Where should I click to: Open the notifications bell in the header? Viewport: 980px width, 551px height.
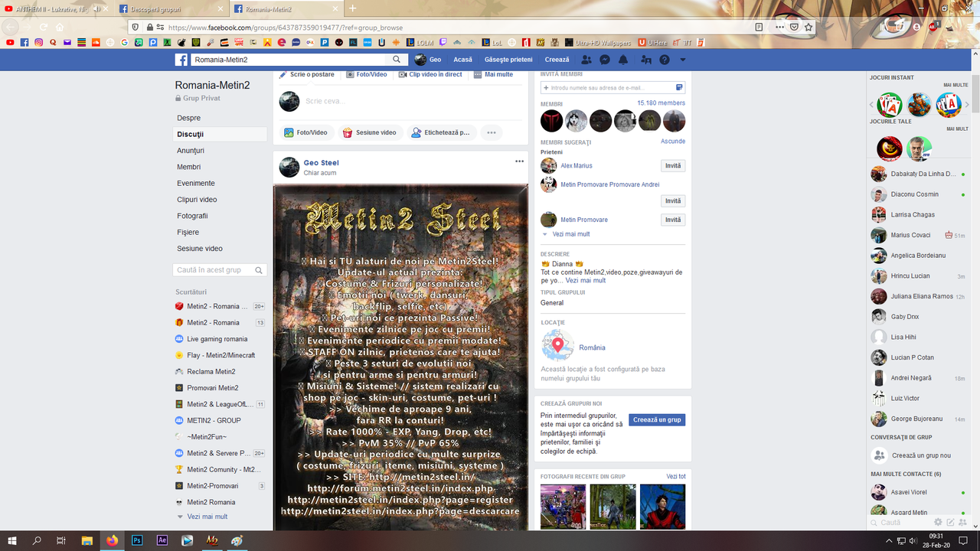tap(623, 60)
